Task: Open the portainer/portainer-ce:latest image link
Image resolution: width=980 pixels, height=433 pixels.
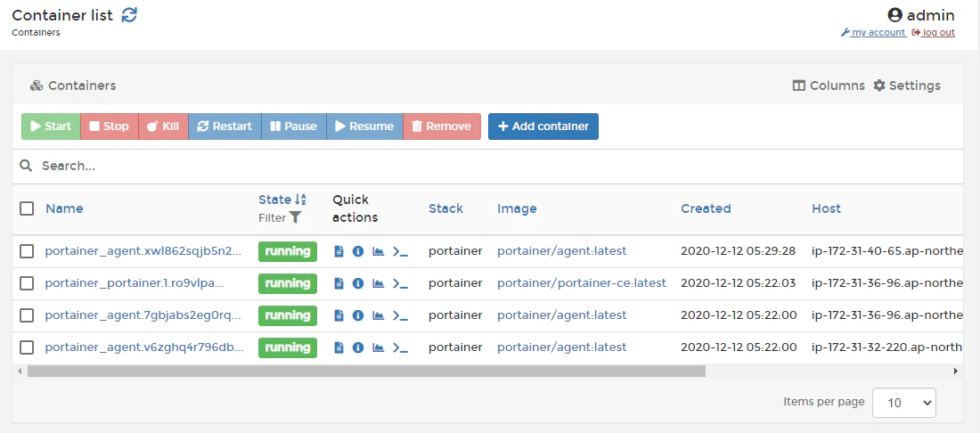Action: click(582, 283)
